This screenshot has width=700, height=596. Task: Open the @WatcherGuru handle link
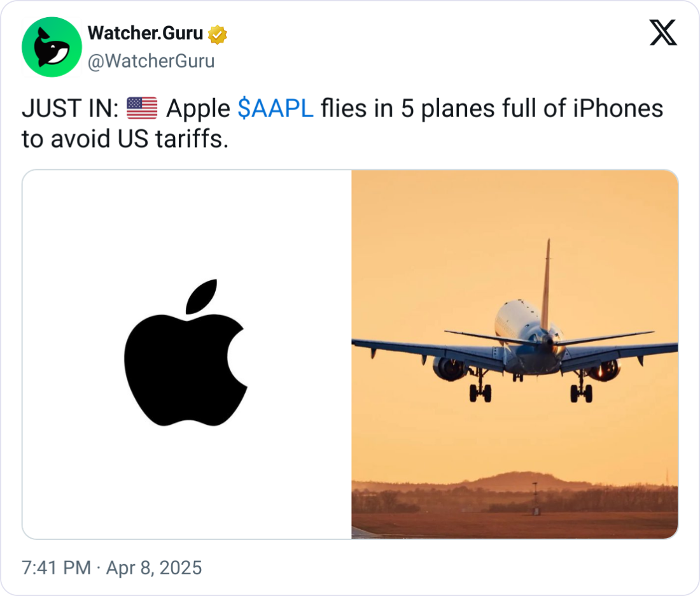[151, 61]
